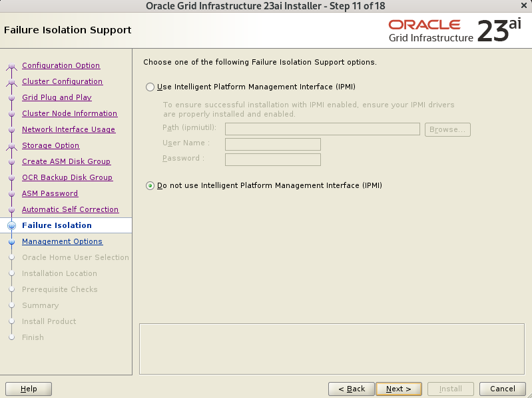This screenshot has height=398, width=532.
Task: Click the Installation Location step text
Action: [x=59, y=273]
